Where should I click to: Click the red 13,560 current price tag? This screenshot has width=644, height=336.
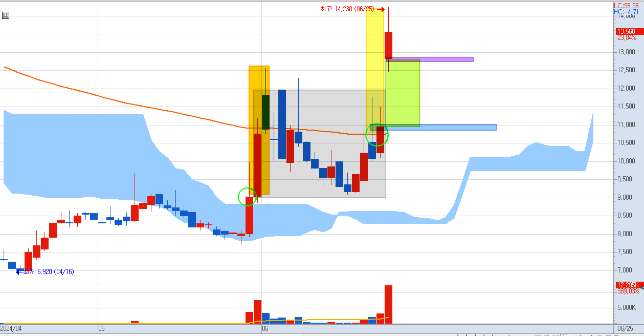[629, 31]
